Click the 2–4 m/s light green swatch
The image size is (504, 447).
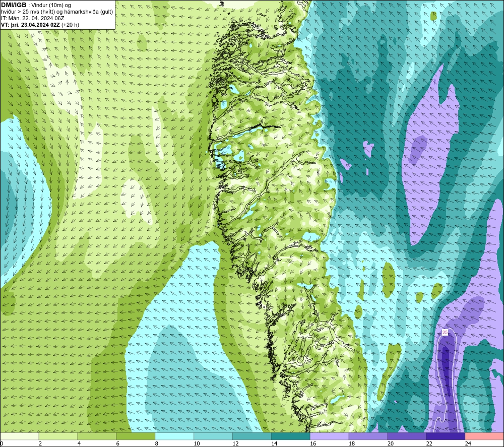[58, 436]
